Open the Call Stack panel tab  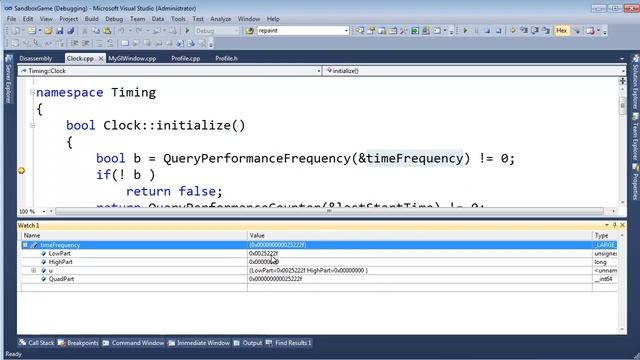(x=37, y=343)
